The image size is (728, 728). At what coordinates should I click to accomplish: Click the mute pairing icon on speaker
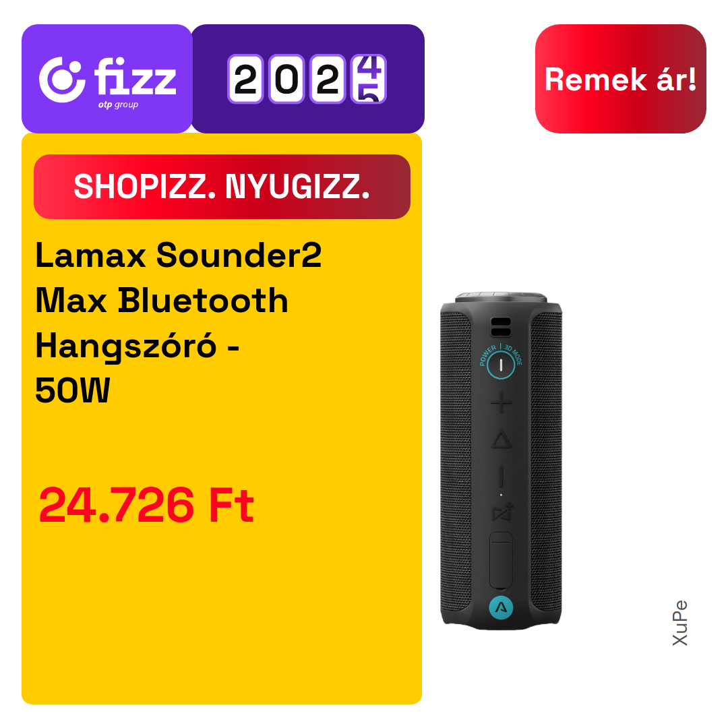click(502, 512)
